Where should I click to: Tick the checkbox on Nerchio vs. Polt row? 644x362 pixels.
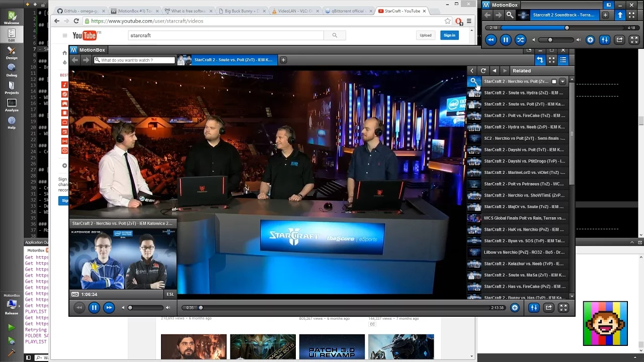click(554, 81)
